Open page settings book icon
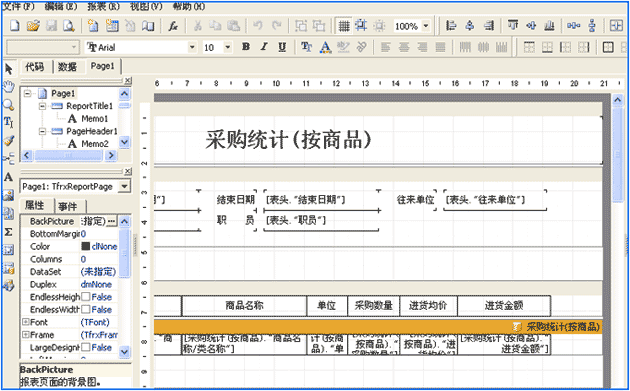 pos(148,26)
